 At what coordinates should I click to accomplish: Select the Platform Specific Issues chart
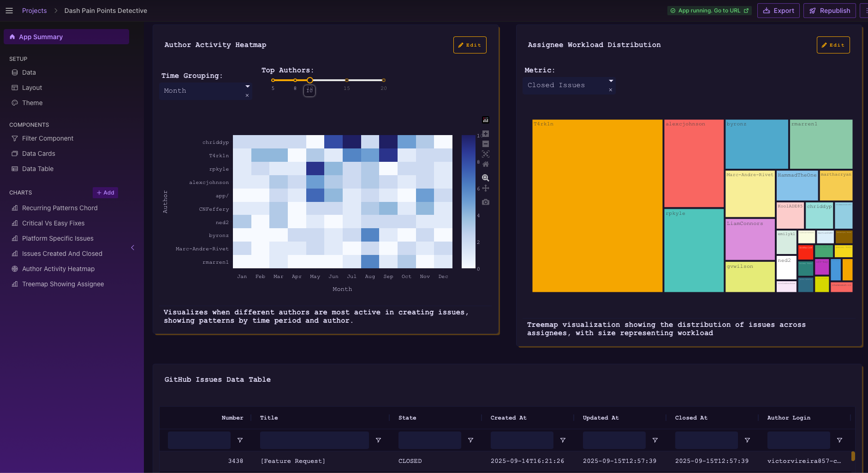click(58, 238)
